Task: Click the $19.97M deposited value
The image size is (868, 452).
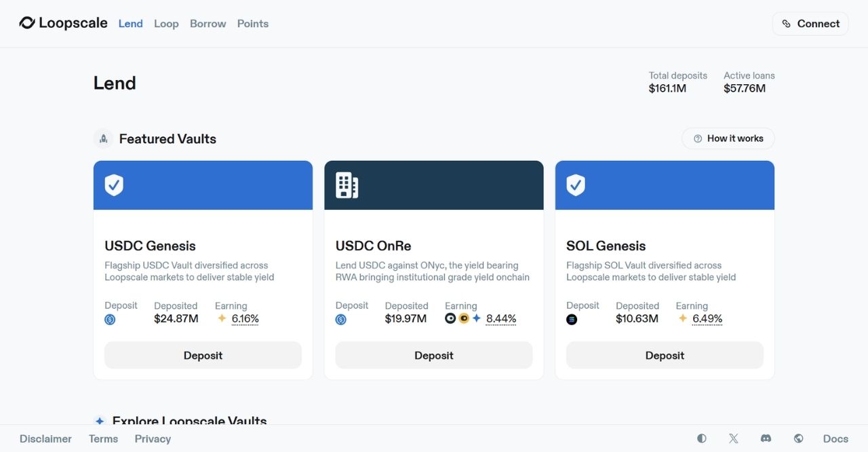Action: [x=406, y=319]
